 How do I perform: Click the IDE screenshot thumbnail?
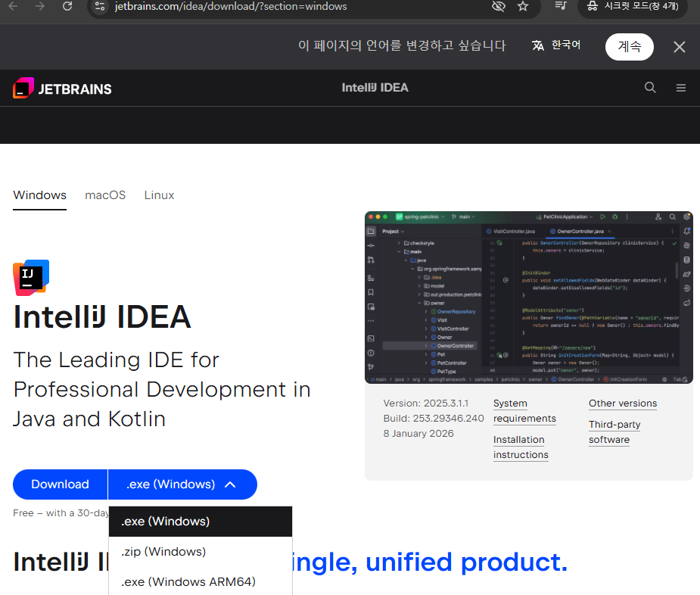click(x=528, y=297)
